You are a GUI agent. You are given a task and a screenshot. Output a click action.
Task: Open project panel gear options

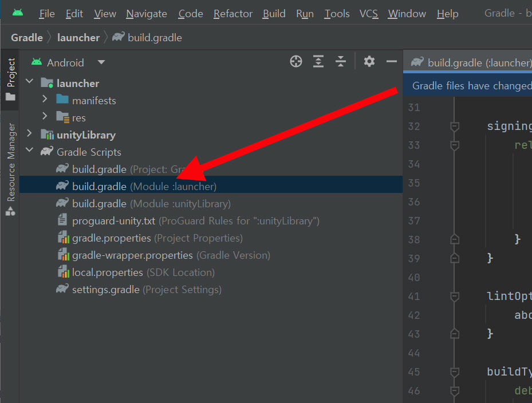click(x=369, y=62)
